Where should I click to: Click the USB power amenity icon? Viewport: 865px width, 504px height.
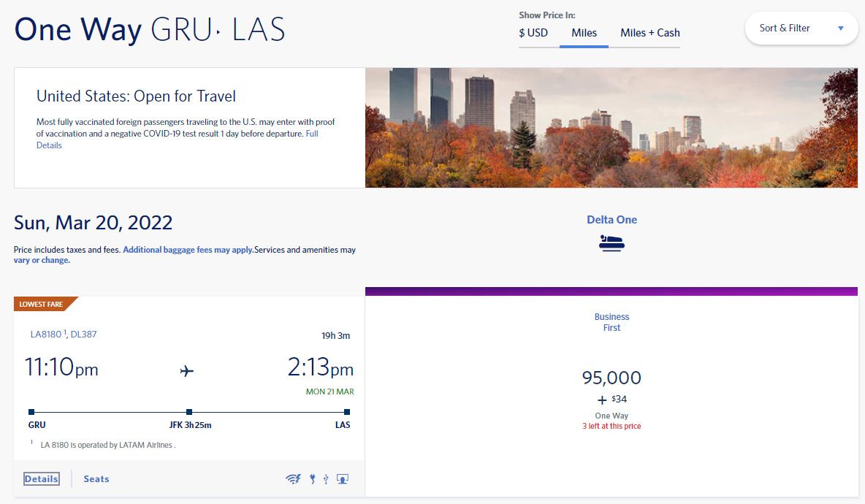[x=326, y=478]
